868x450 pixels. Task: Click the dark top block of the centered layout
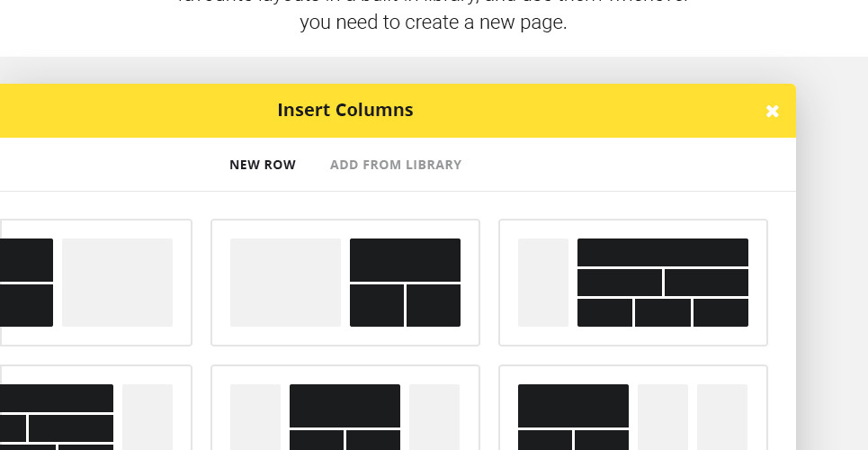[x=345, y=405]
